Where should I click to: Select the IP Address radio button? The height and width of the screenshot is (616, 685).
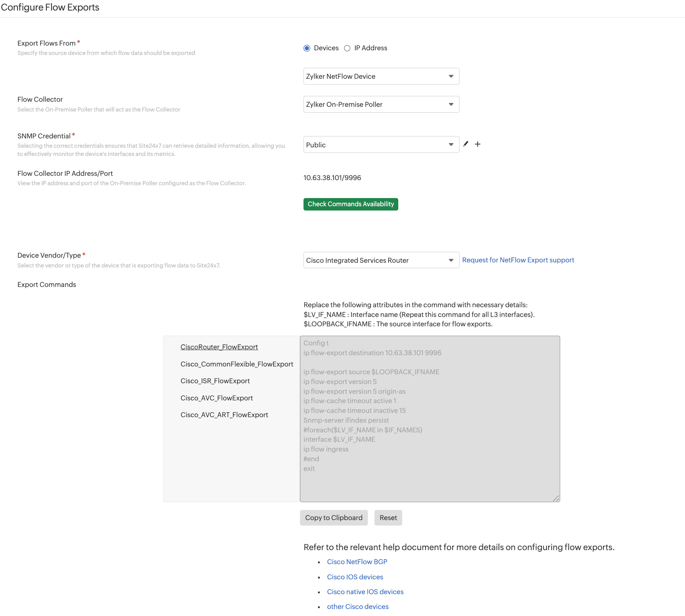pos(347,48)
